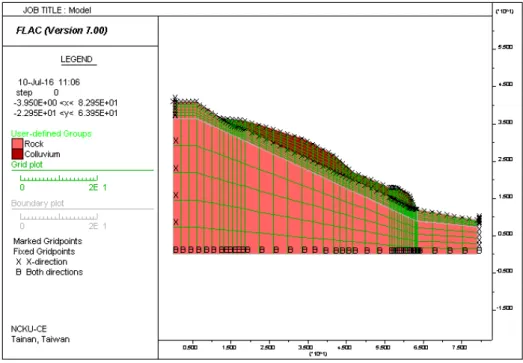Image resolution: width=523 pixels, height=363 pixels.
Task: Click the 7.500 tick label on horizontal axis
Action: coord(459,348)
